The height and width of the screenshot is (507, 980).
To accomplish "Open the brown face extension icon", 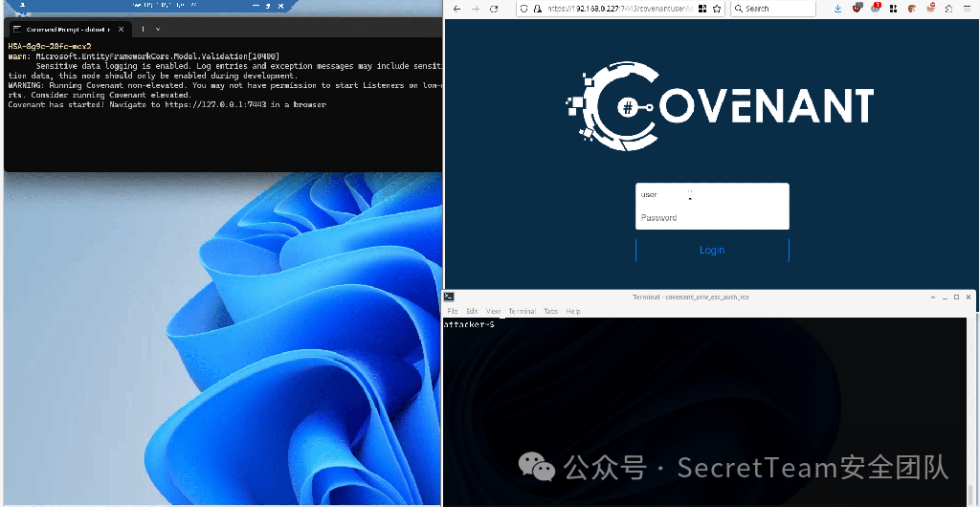I will pyautogui.click(x=912, y=9).
